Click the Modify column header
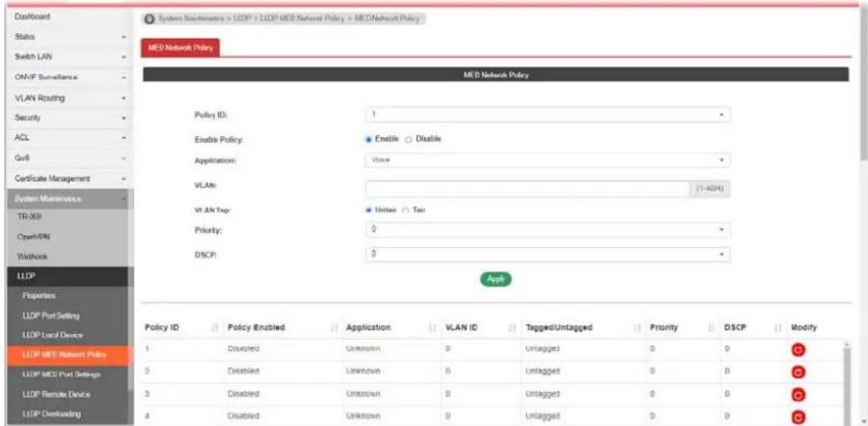 pos(804,328)
